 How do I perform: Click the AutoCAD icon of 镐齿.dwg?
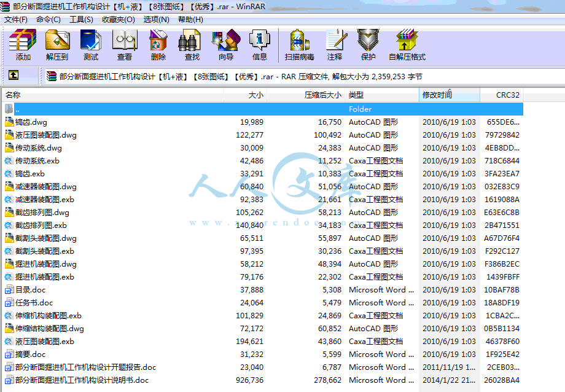[9, 122]
